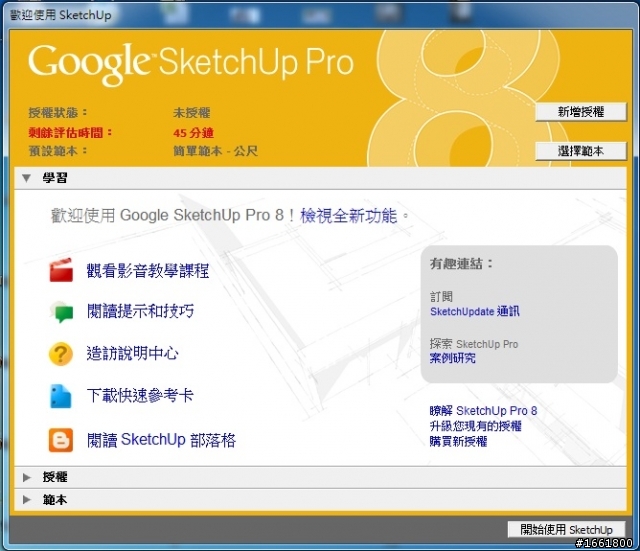This screenshot has height=551, width=640.
Task: Expand the 授權 section triangle
Action: point(27,477)
